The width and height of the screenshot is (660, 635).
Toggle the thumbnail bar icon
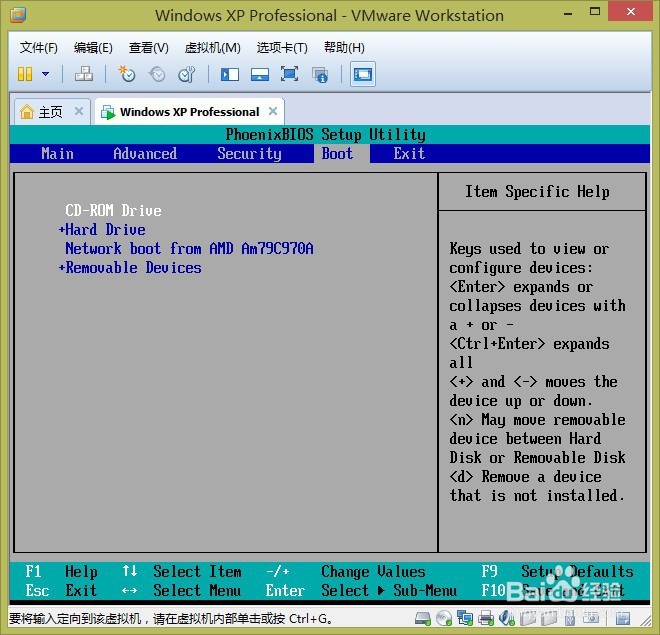point(260,75)
